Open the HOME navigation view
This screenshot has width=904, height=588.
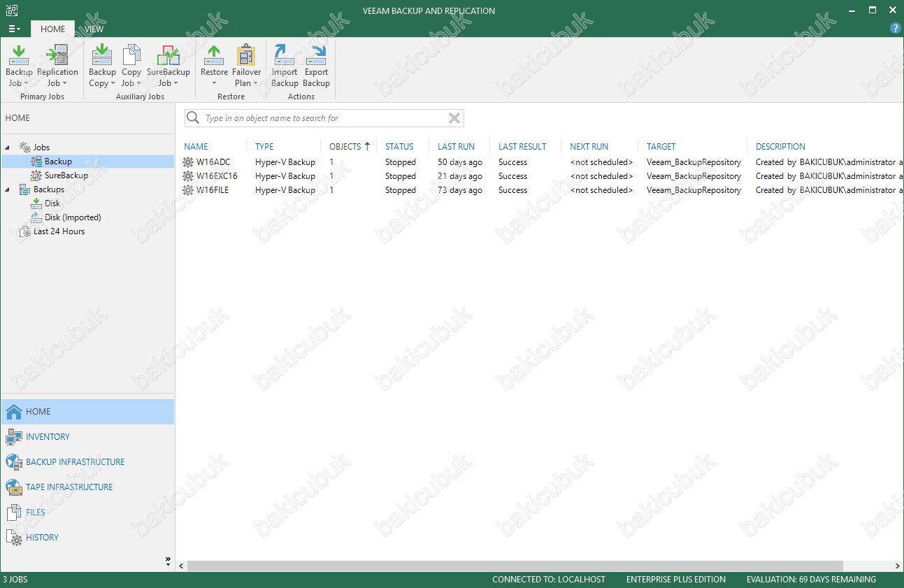[x=87, y=412]
